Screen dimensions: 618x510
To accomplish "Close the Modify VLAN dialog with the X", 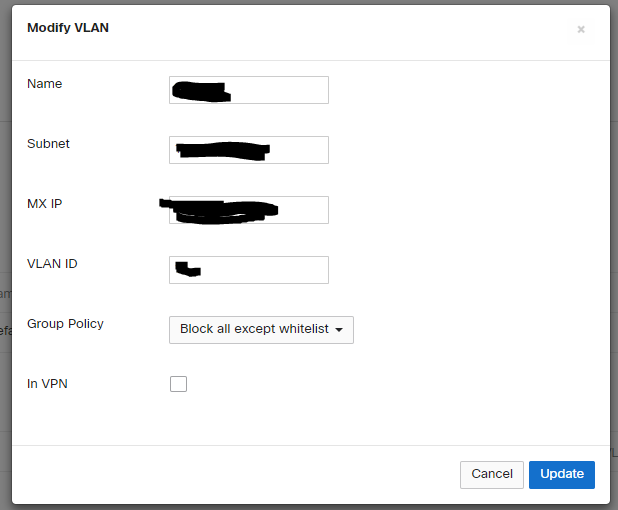I will pos(581,30).
